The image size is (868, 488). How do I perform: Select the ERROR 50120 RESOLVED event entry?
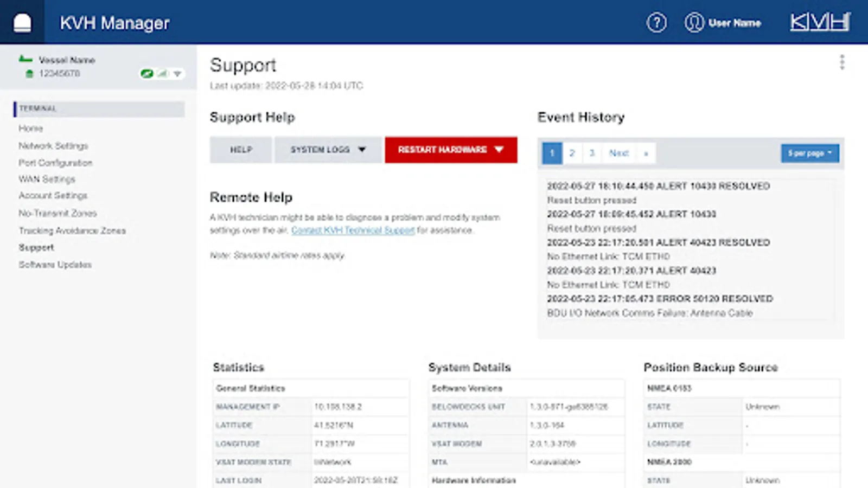coord(660,299)
